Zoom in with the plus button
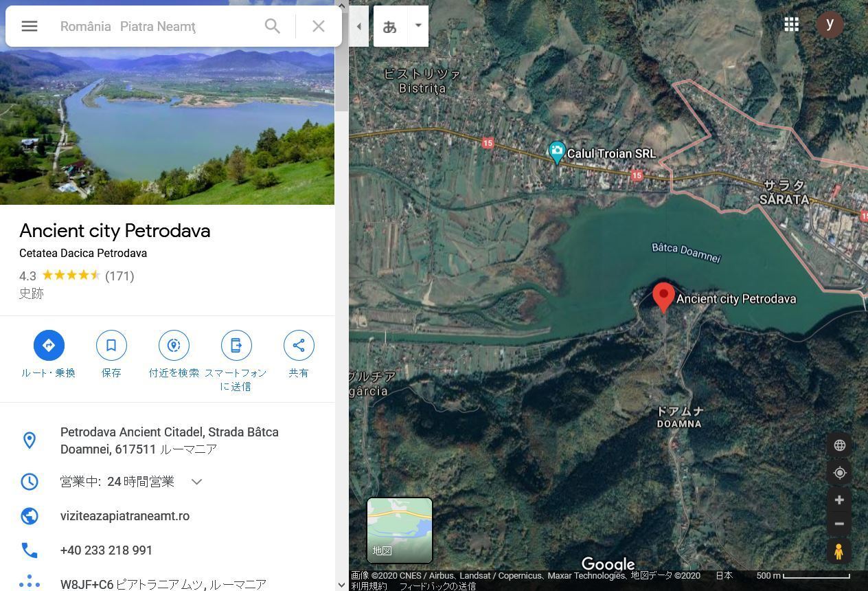This screenshot has width=868, height=591. (839, 500)
